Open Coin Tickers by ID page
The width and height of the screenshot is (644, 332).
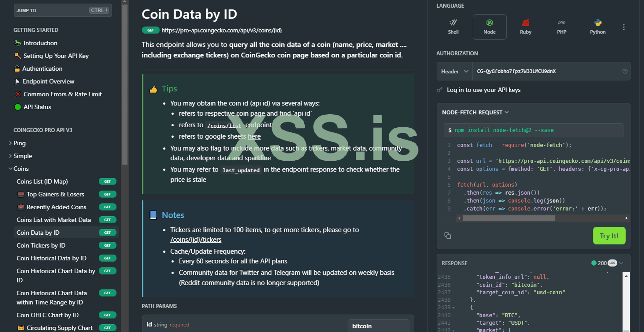point(41,246)
